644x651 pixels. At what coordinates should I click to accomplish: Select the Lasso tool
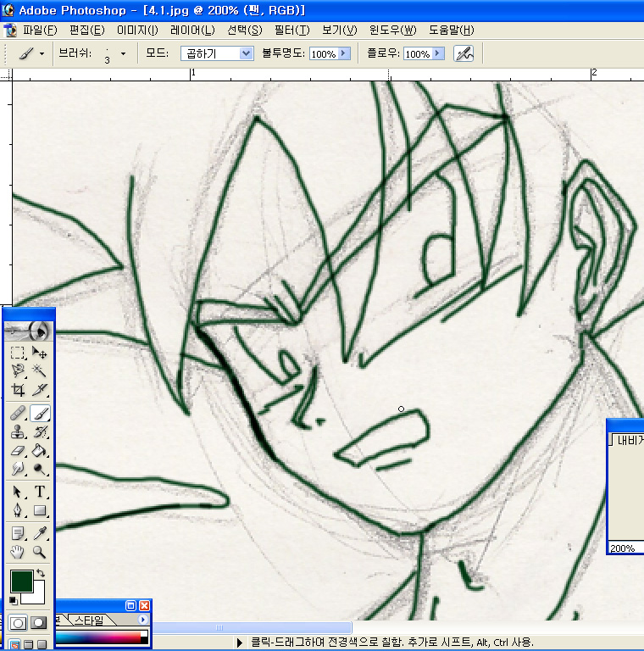[18, 370]
